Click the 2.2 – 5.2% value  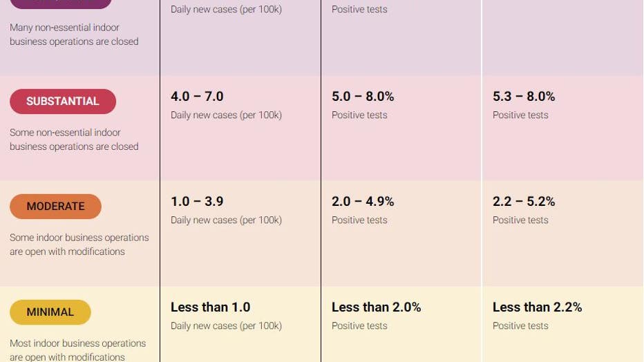(x=524, y=202)
